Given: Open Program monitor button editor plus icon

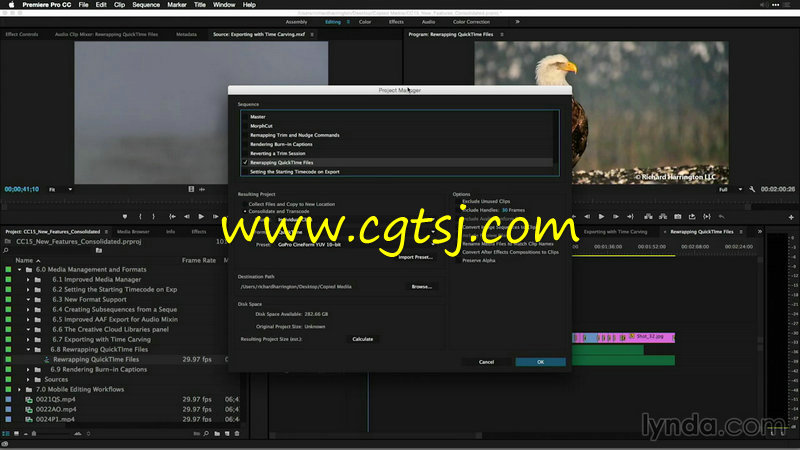Looking at the screenshot, I should click(x=791, y=217).
